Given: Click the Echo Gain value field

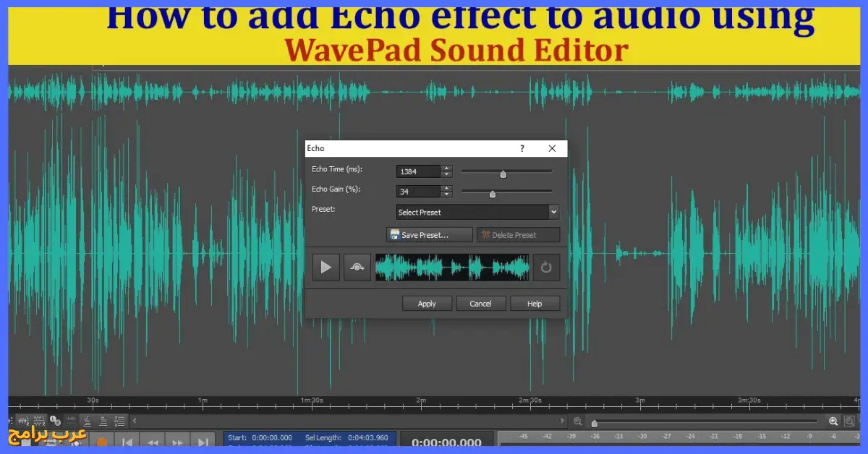Looking at the screenshot, I should (418, 192).
